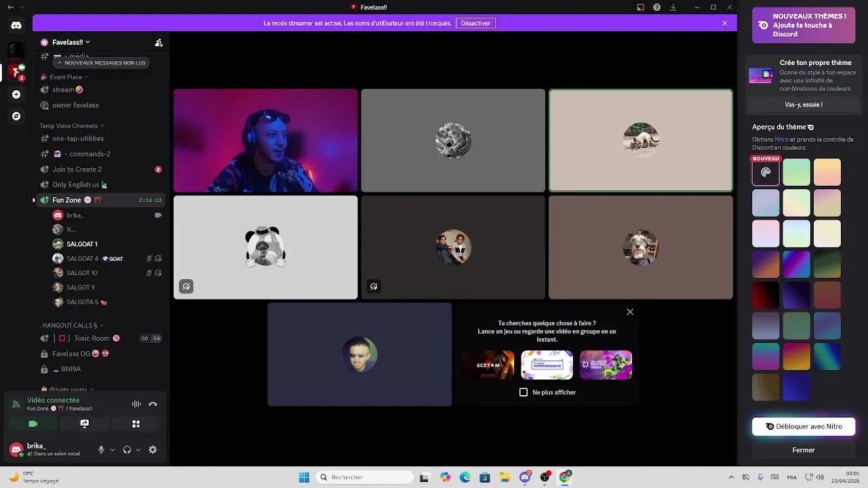Click the Scream activity thumbnail

tap(488, 365)
